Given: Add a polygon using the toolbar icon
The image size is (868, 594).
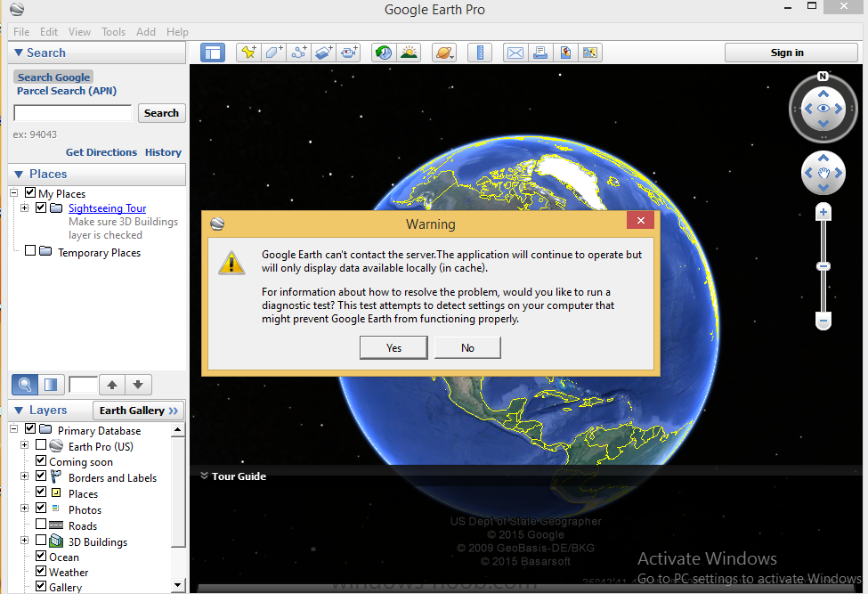Looking at the screenshot, I should click(x=274, y=53).
